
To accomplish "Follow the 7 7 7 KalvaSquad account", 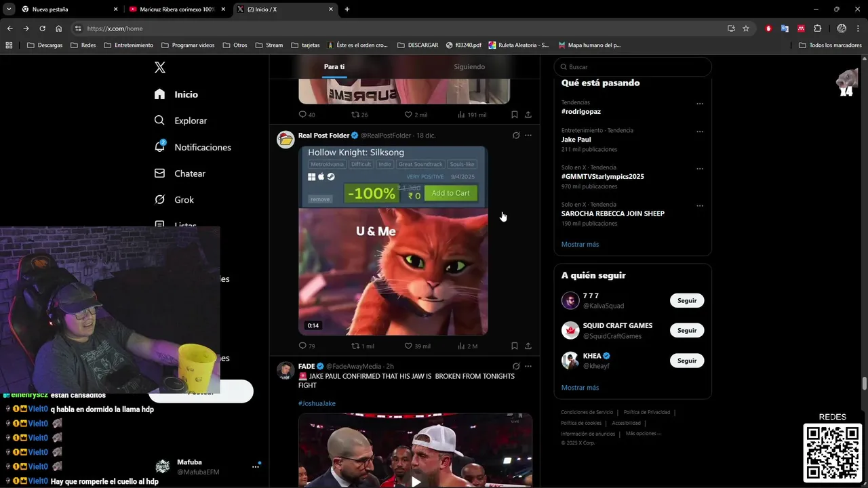I will click(687, 300).
